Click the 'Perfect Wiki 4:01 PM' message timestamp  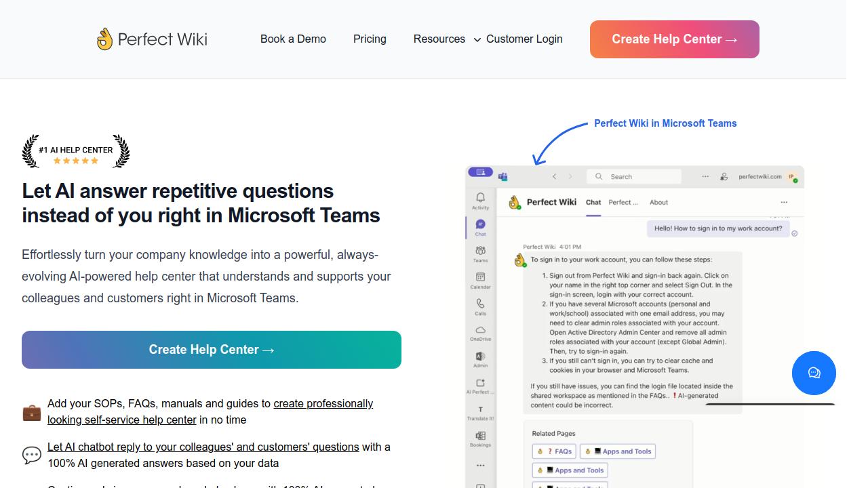(x=552, y=247)
